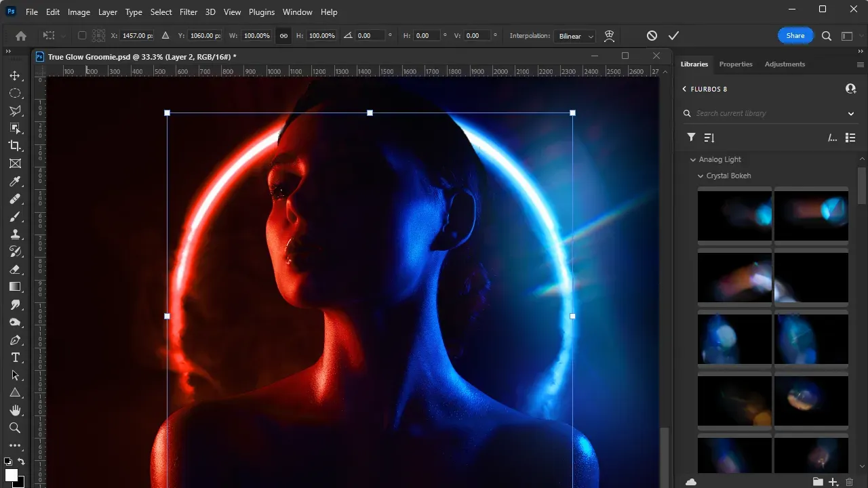868x488 pixels.
Task: Select the Elliptical Marquee tool
Action: pyautogui.click(x=15, y=94)
